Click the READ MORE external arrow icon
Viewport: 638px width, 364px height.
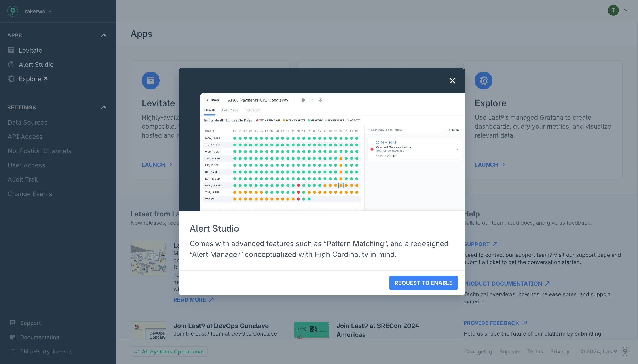211,300
